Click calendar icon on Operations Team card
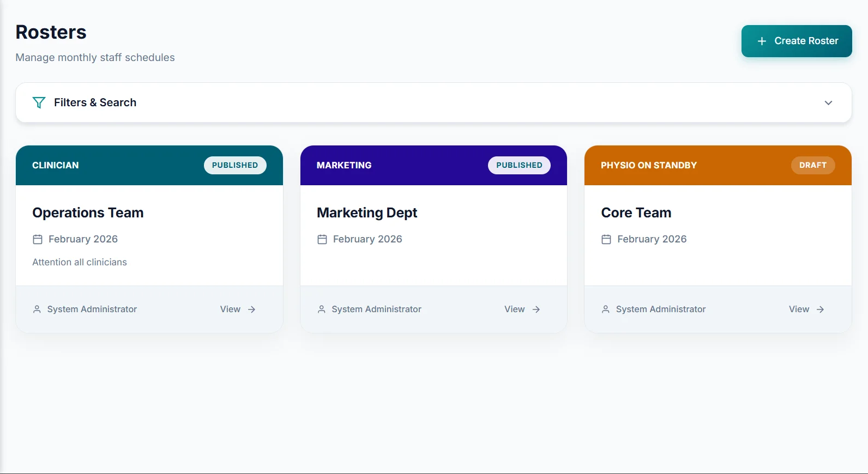The image size is (868, 474). [38, 239]
